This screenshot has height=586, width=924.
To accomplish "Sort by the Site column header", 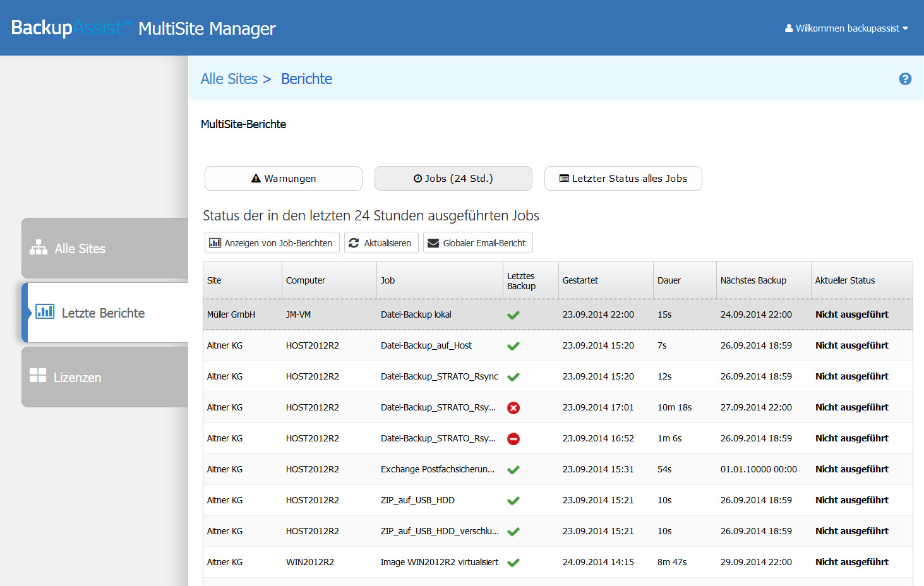I will click(243, 280).
